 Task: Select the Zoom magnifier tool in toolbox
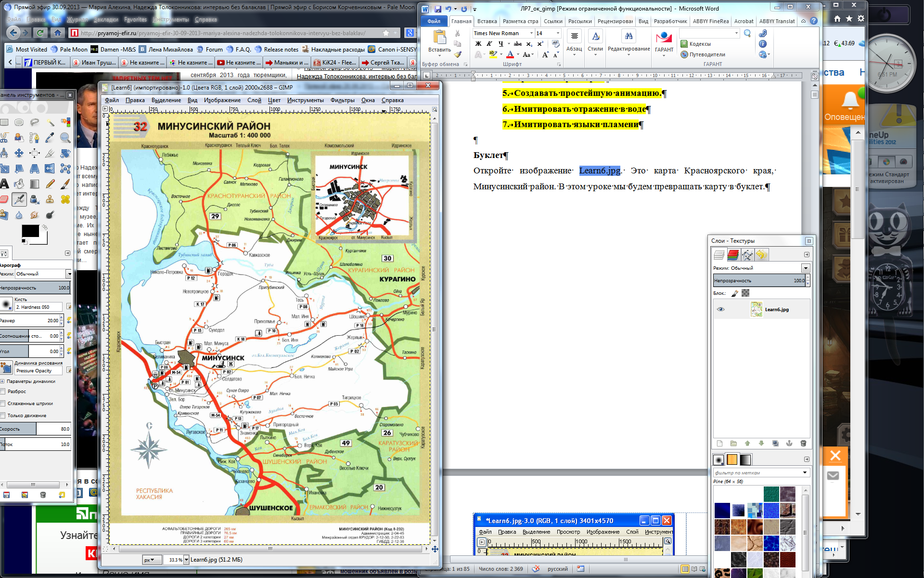65,138
